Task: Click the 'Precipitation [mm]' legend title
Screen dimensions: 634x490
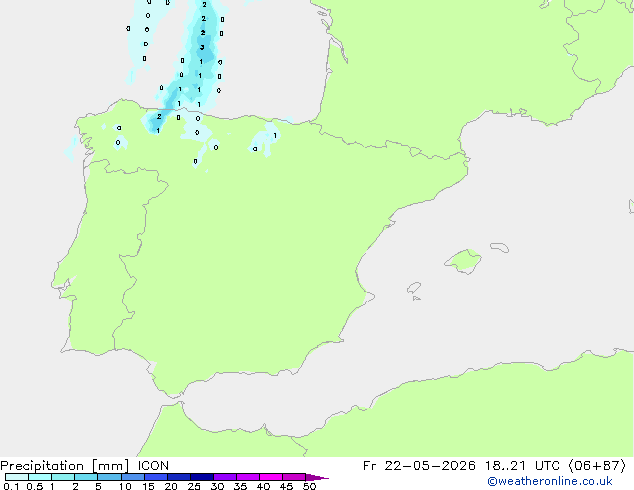Action: (65, 466)
